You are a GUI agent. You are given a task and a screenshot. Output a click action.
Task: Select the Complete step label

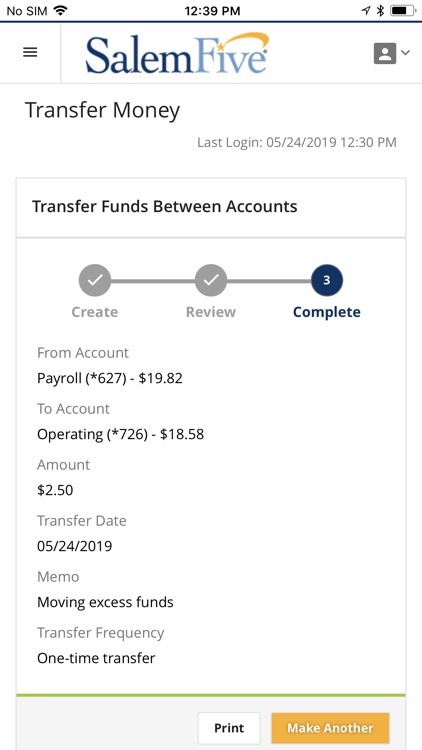tap(327, 312)
